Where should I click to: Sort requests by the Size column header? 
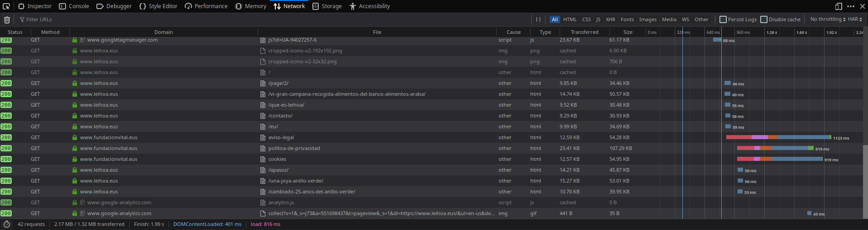628,32
